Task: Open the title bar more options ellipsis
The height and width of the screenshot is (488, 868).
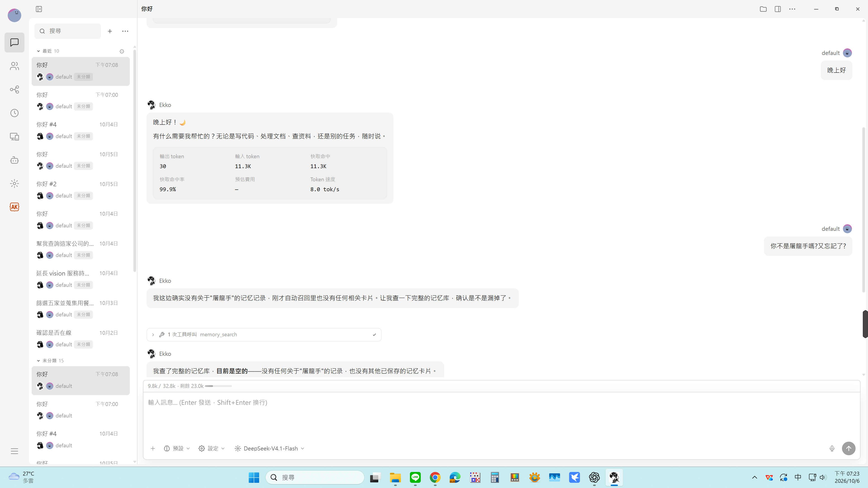Action: point(792,9)
